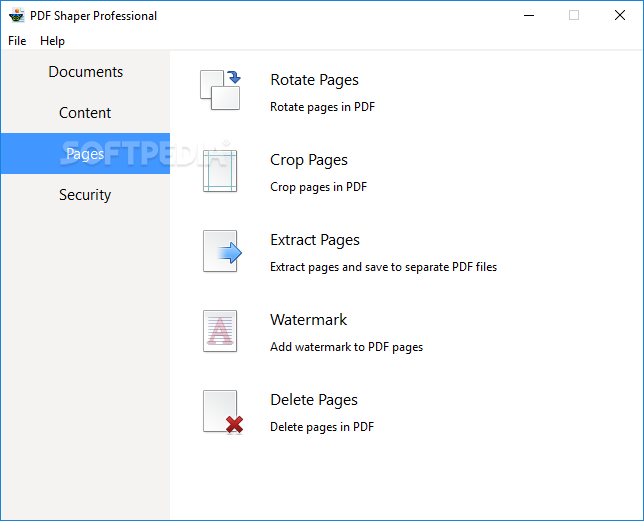This screenshot has height=521, width=644.
Task: Select the Pages category
Action: [85, 154]
